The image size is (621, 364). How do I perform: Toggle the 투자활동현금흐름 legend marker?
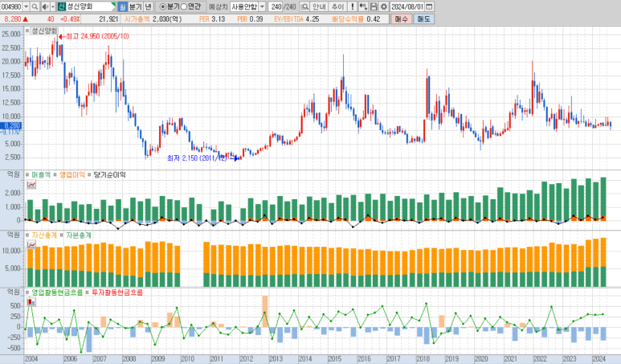tap(88, 292)
